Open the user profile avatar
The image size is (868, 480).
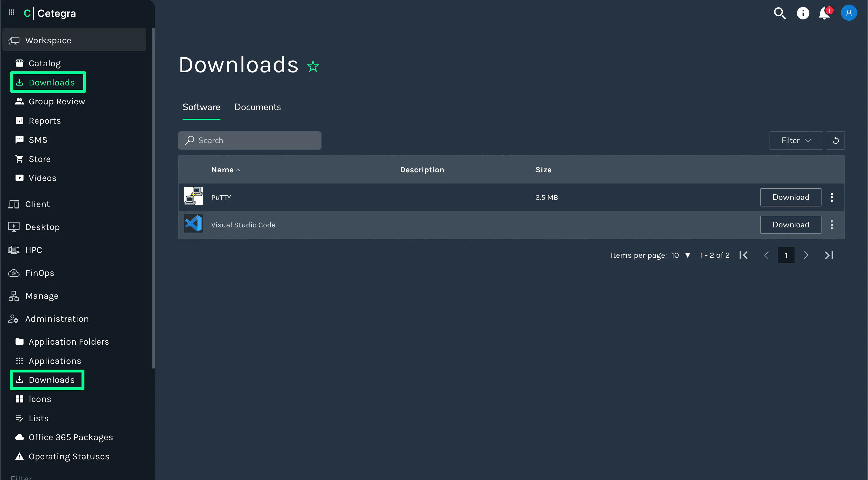(x=848, y=13)
